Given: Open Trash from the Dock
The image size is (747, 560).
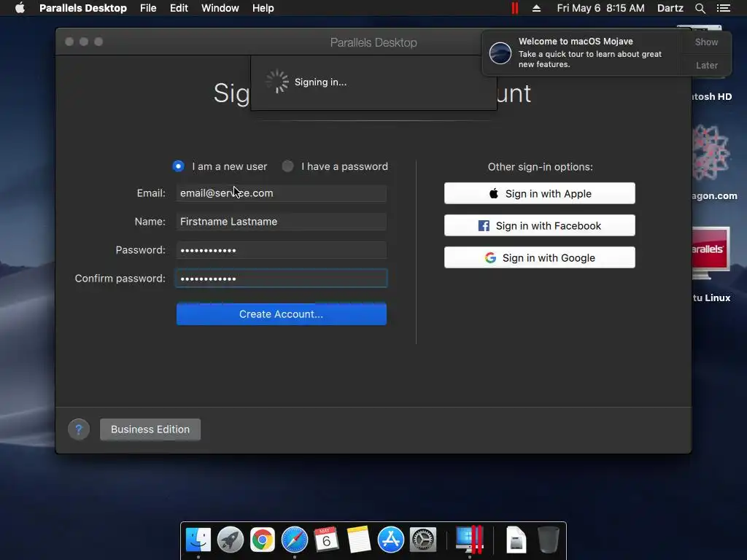Looking at the screenshot, I should [549, 540].
